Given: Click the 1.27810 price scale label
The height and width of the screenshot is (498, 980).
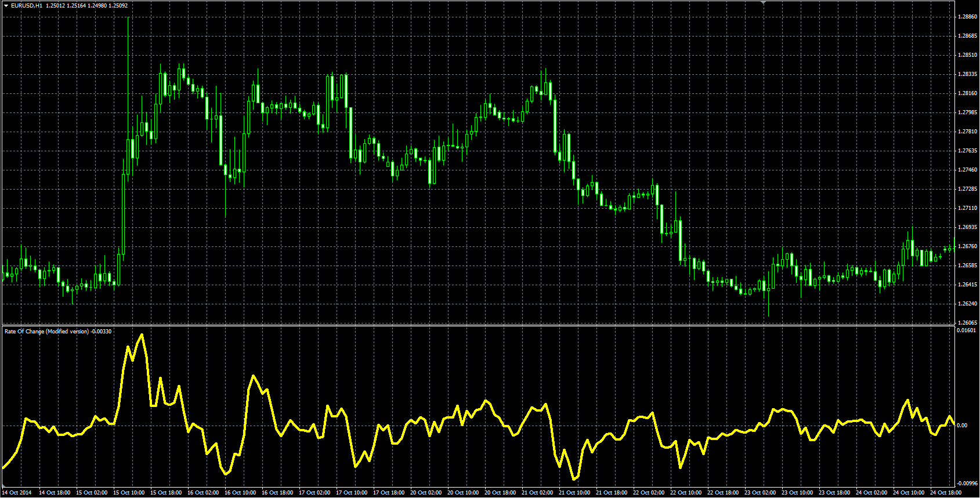Looking at the screenshot, I should click(968, 132).
